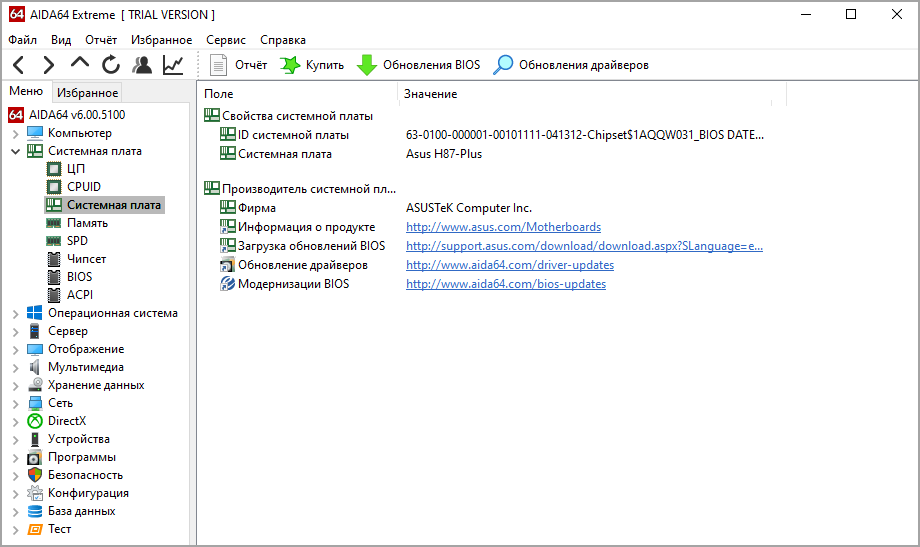
Task: Select the ЦП icon in the tree
Action: point(54,169)
